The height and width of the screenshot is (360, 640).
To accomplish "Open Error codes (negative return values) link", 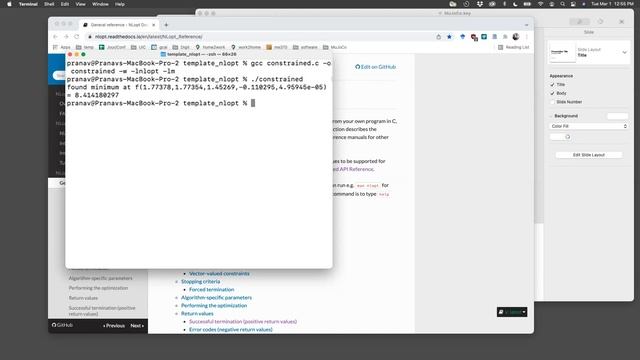I will [231, 329].
